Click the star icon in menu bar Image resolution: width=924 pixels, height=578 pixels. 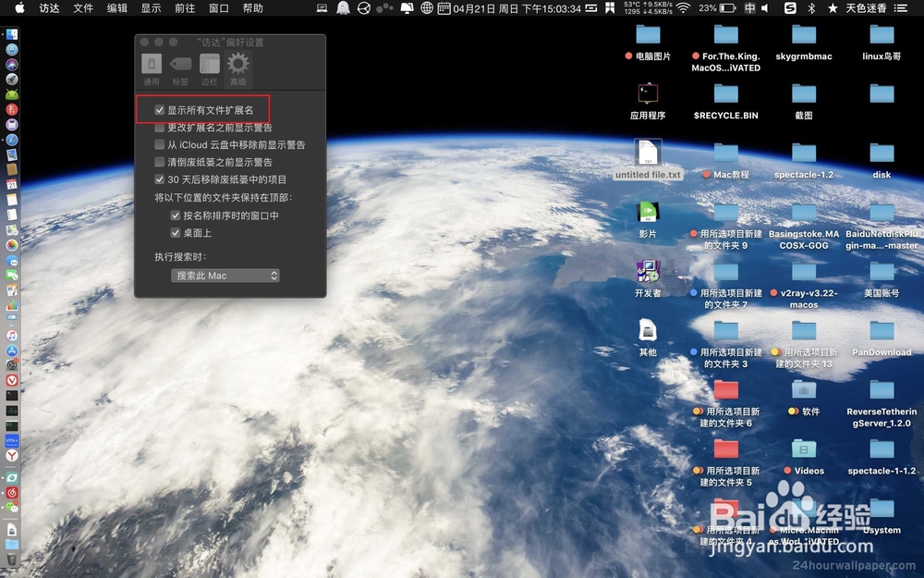tap(833, 8)
